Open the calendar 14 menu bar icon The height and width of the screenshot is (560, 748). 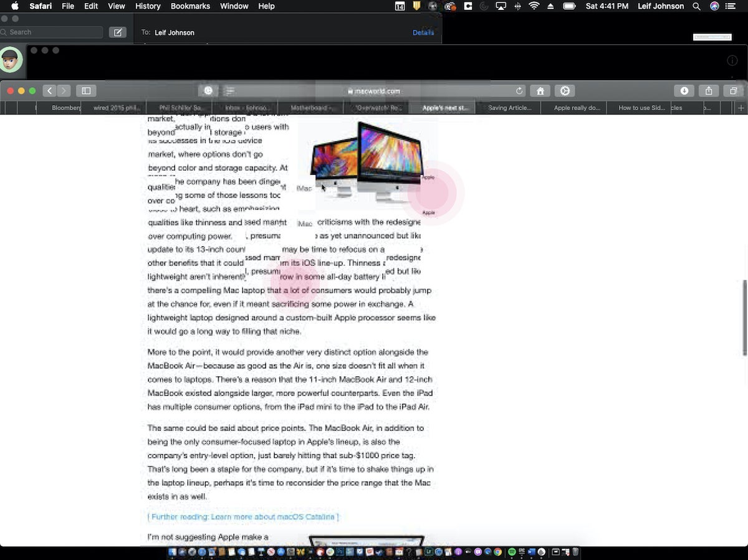(x=400, y=6)
